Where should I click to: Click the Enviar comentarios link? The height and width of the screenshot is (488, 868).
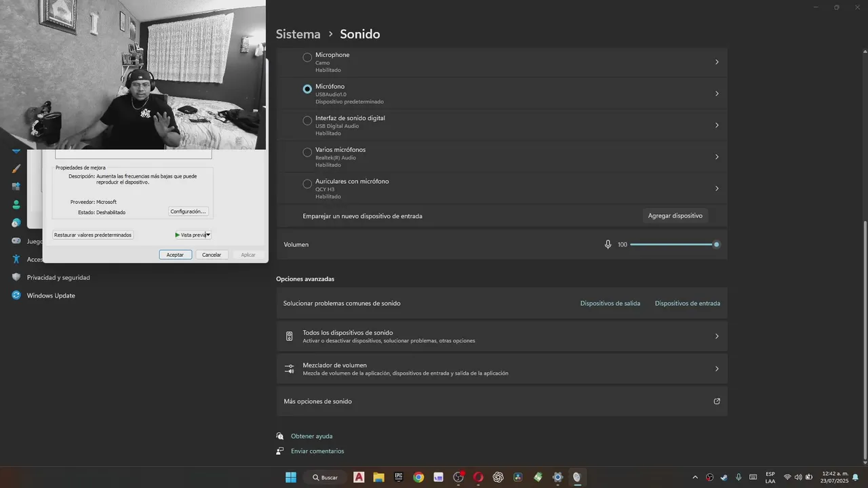[x=317, y=451]
